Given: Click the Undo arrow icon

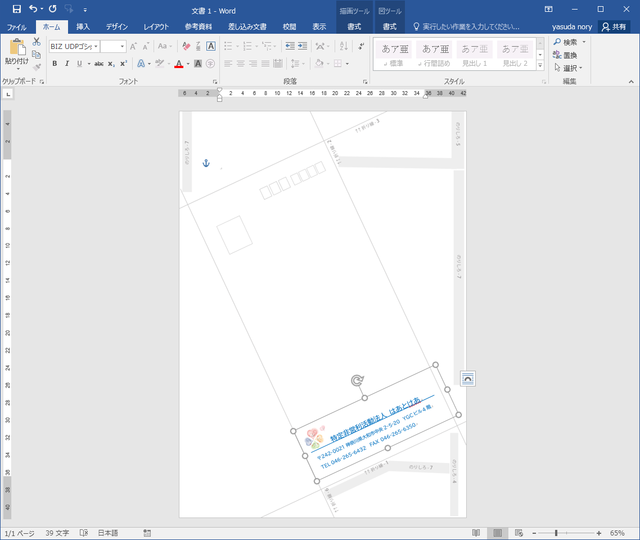Looking at the screenshot, I should tap(34, 9).
